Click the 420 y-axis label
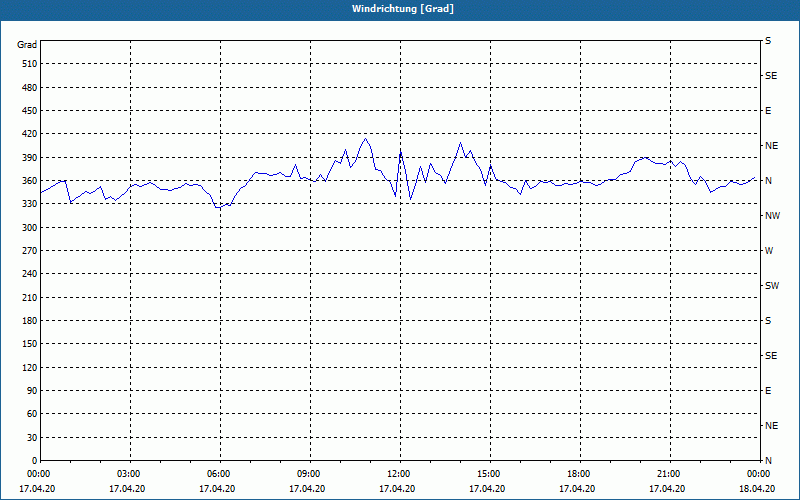800x500 pixels. [30, 134]
